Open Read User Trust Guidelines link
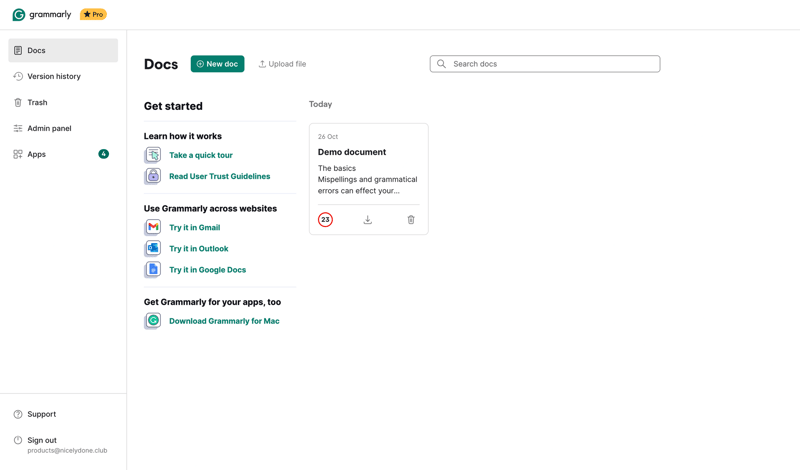This screenshot has height=470, width=800. (x=220, y=176)
